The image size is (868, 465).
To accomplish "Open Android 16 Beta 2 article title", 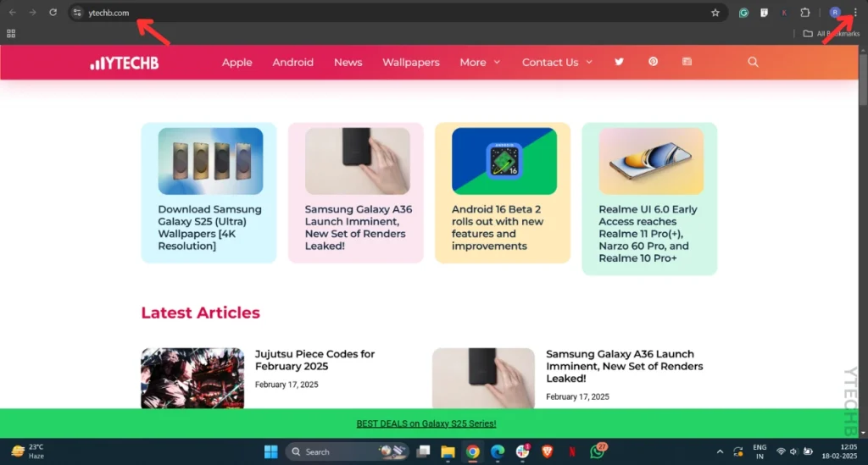I will point(498,227).
